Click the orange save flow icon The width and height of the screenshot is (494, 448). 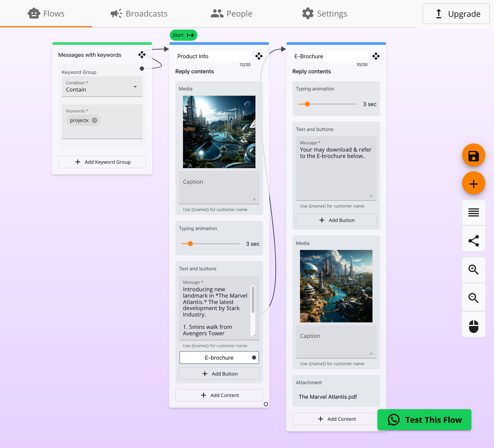click(x=473, y=156)
